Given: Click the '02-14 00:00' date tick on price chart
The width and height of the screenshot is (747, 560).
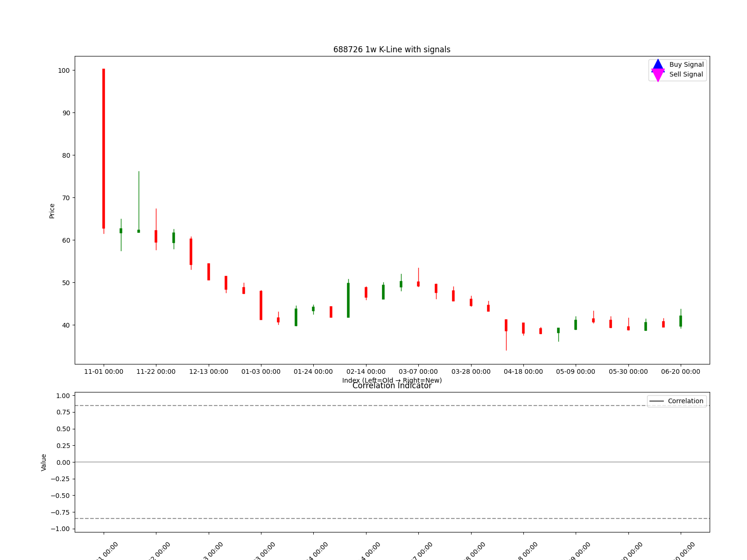Looking at the screenshot, I should 366,372.
